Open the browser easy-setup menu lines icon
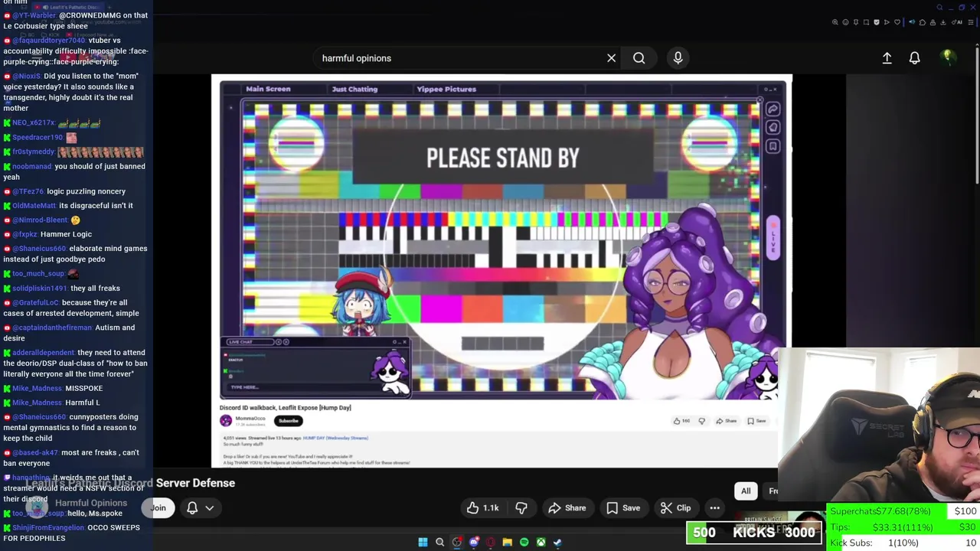 (x=971, y=22)
